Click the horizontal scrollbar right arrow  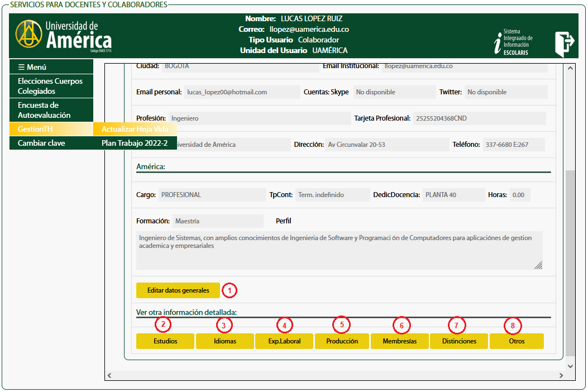click(x=561, y=375)
